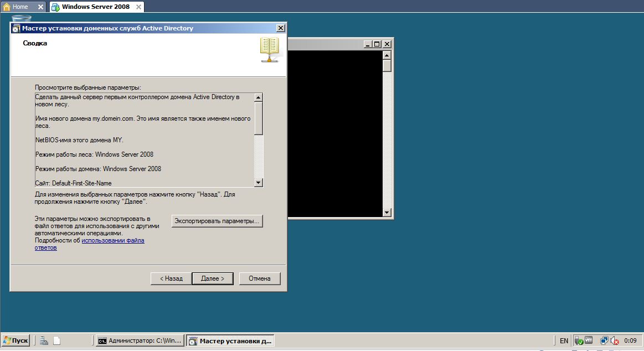Click the wizard title bar icon

pyautogui.click(x=16, y=28)
